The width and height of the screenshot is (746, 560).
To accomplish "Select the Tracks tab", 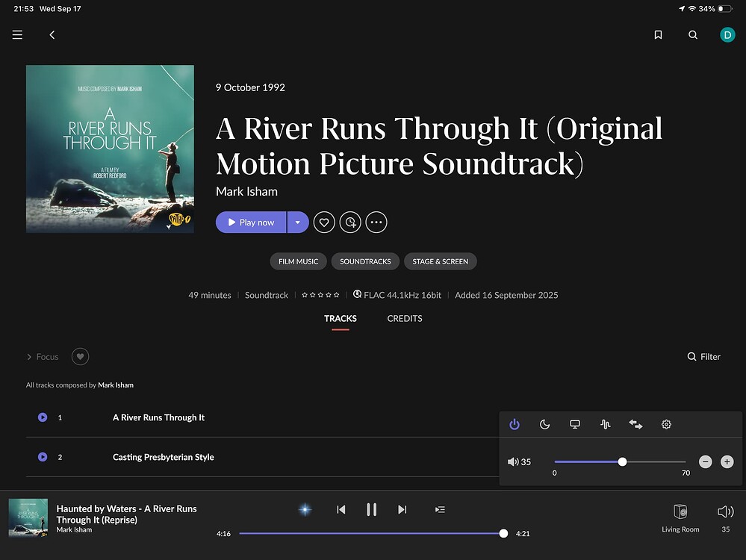I will (341, 319).
